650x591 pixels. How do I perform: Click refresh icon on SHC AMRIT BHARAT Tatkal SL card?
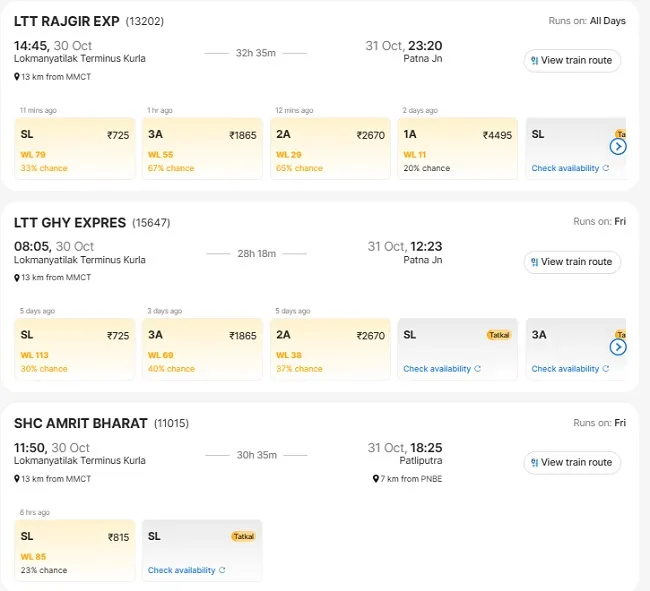[x=222, y=570]
